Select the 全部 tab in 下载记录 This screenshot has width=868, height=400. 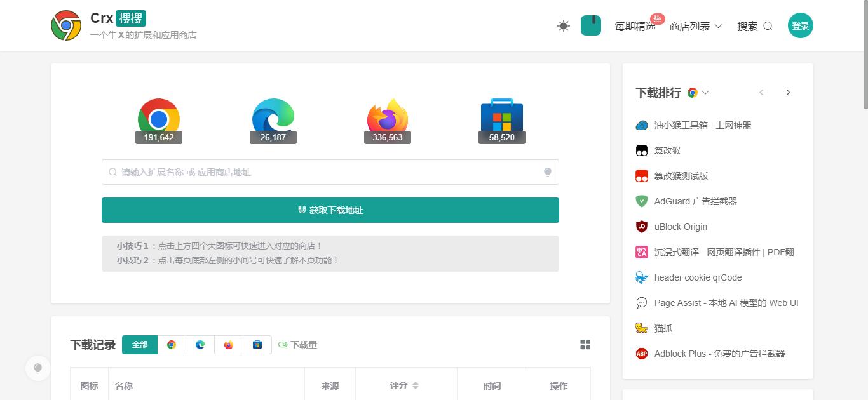140,345
